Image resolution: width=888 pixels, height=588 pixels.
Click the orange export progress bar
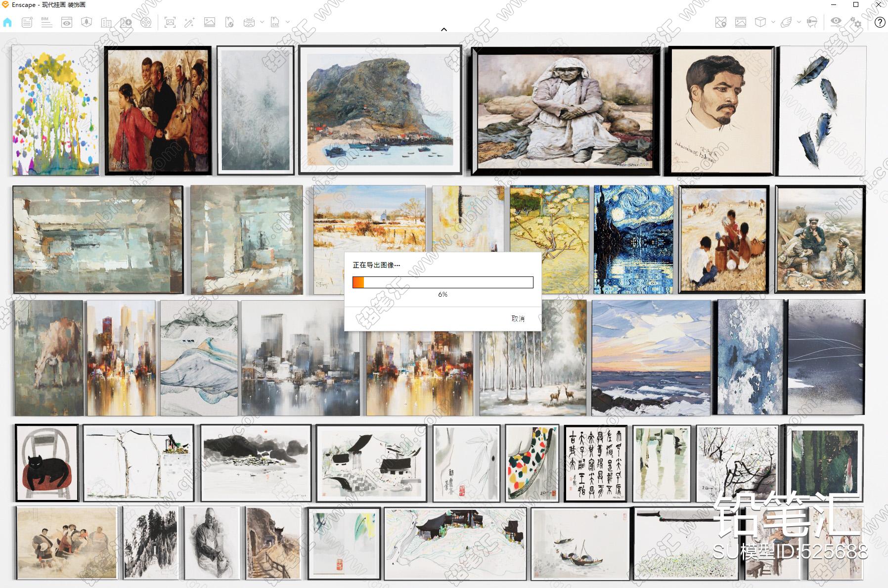(x=443, y=282)
